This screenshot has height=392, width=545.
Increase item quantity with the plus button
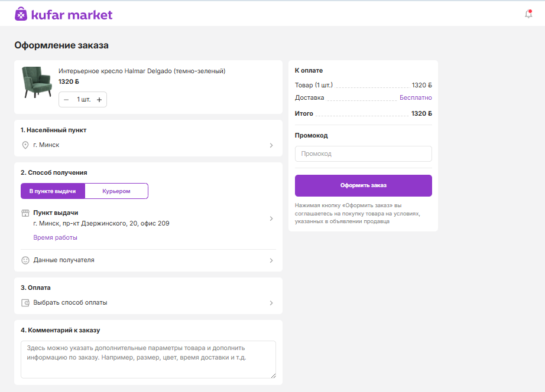(x=99, y=100)
